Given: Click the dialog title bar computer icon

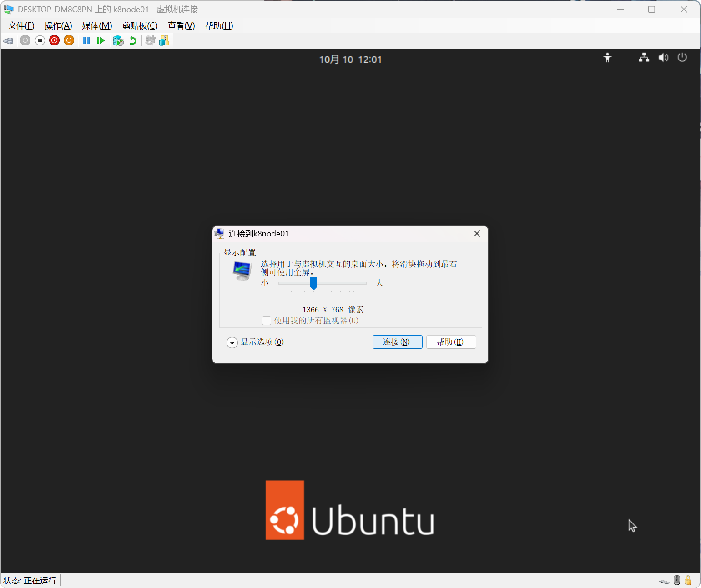Looking at the screenshot, I should (x=220, y=234).
